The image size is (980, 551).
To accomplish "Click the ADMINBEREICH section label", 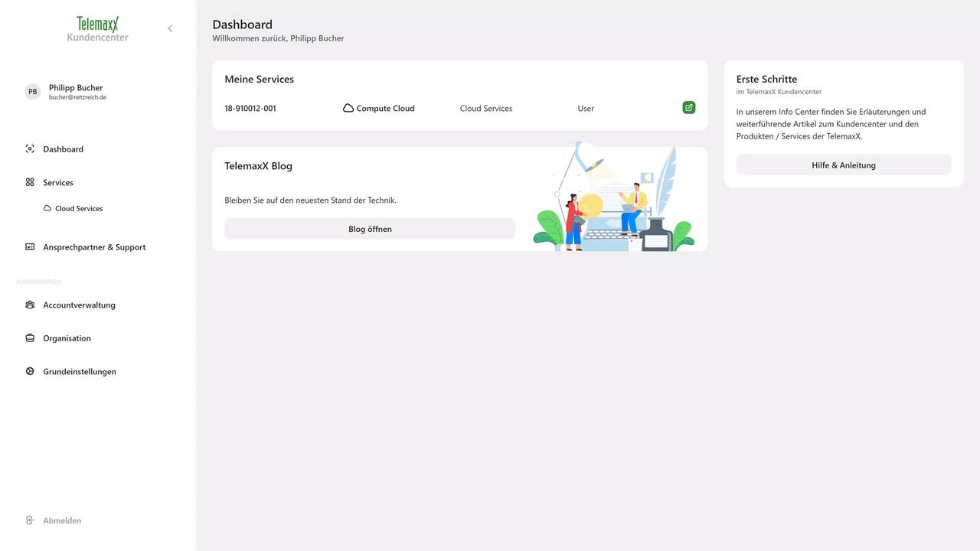I will [x=38, y=282].
